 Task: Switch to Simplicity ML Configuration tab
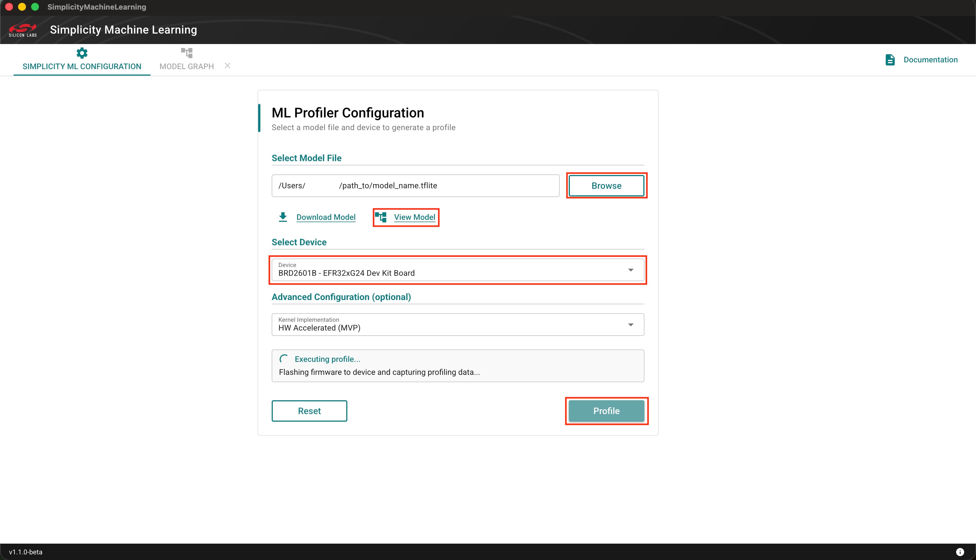pyautogui.click(x=82, y=60)
